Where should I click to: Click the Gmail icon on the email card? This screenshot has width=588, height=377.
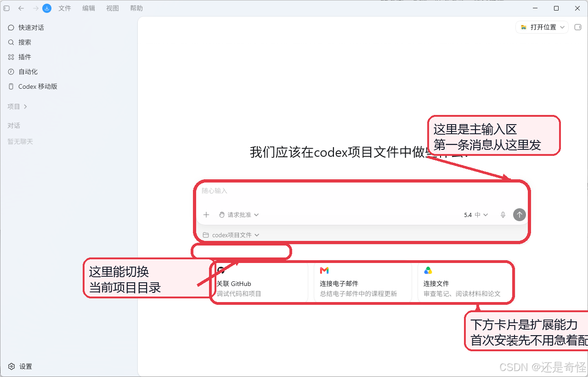pos(324,270)
